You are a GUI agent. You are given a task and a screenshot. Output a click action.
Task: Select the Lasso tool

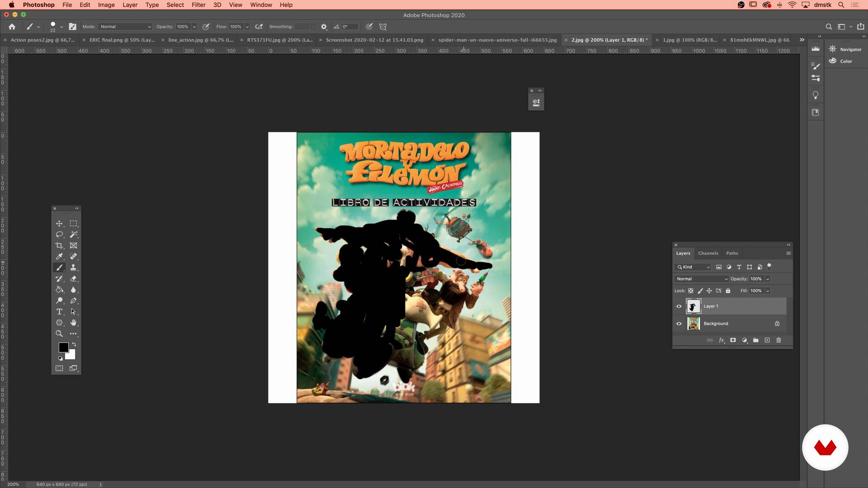pos(59,235)
